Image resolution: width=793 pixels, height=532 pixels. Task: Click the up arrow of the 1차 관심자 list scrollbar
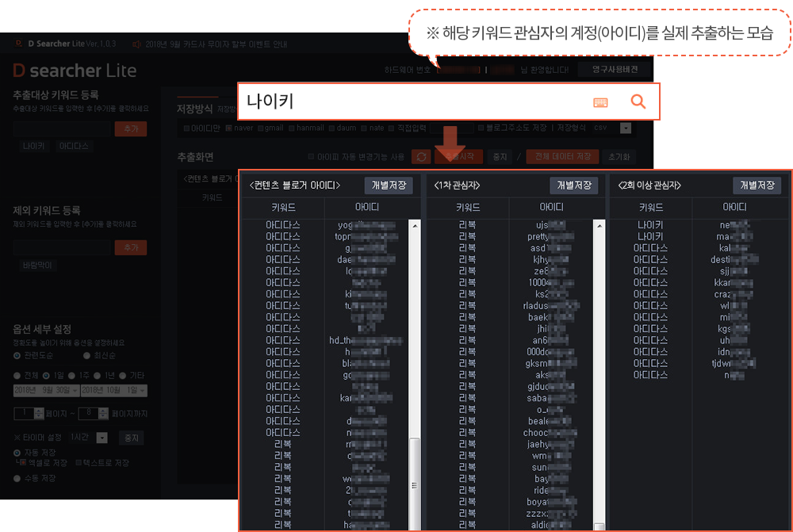click(600, 225)
